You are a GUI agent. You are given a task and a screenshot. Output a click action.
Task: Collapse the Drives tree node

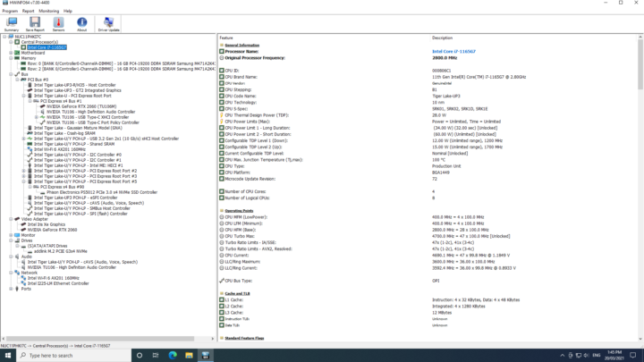click(x=11, y=240)
